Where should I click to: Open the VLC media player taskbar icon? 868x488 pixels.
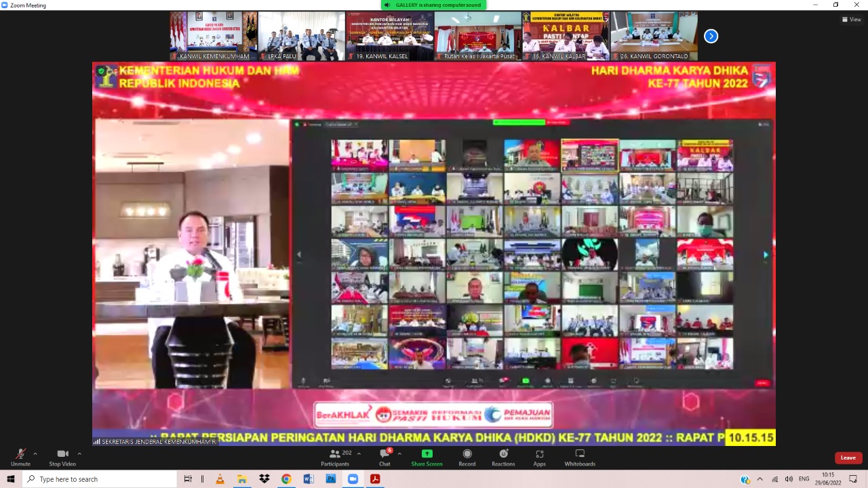(x=220, y=479)
